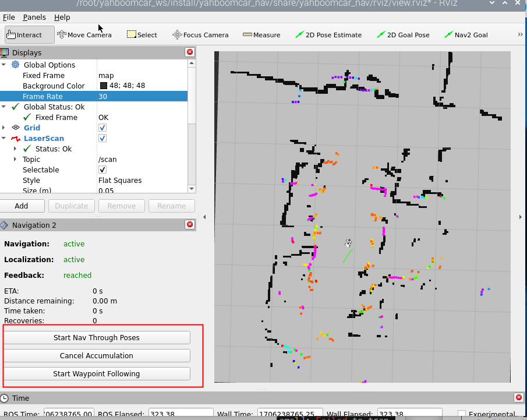Click the Remove display button

click(x=122, y=206)
